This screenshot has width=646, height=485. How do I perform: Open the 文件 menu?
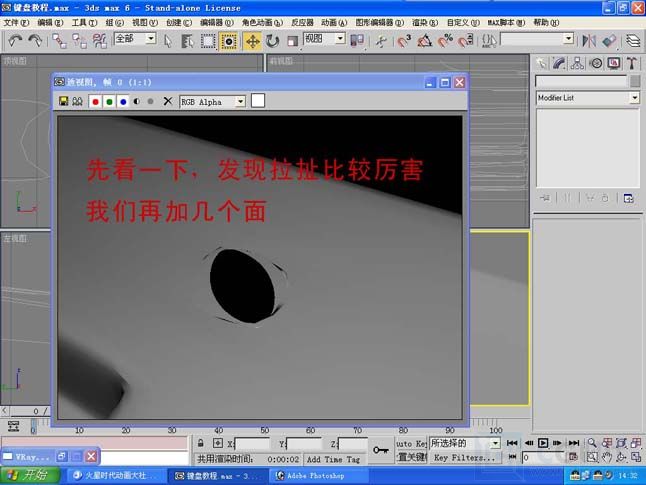16,23
